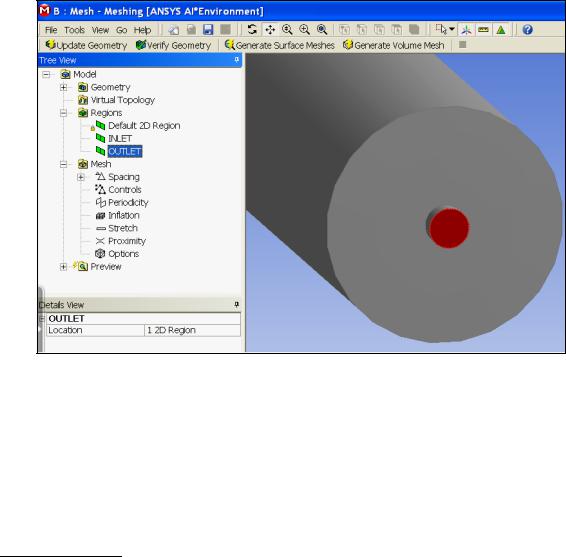
Task: Click Verify Geometry button
Action: point(173,45)
